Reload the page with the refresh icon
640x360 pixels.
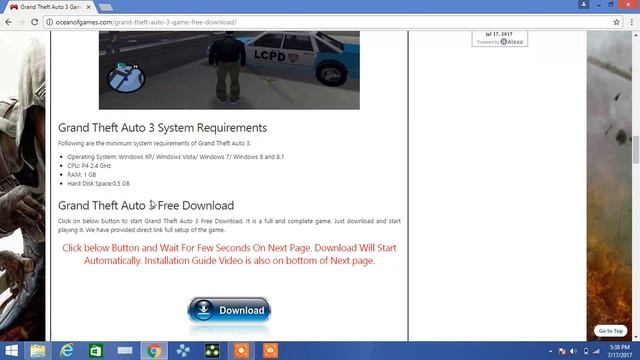point(35,22)
